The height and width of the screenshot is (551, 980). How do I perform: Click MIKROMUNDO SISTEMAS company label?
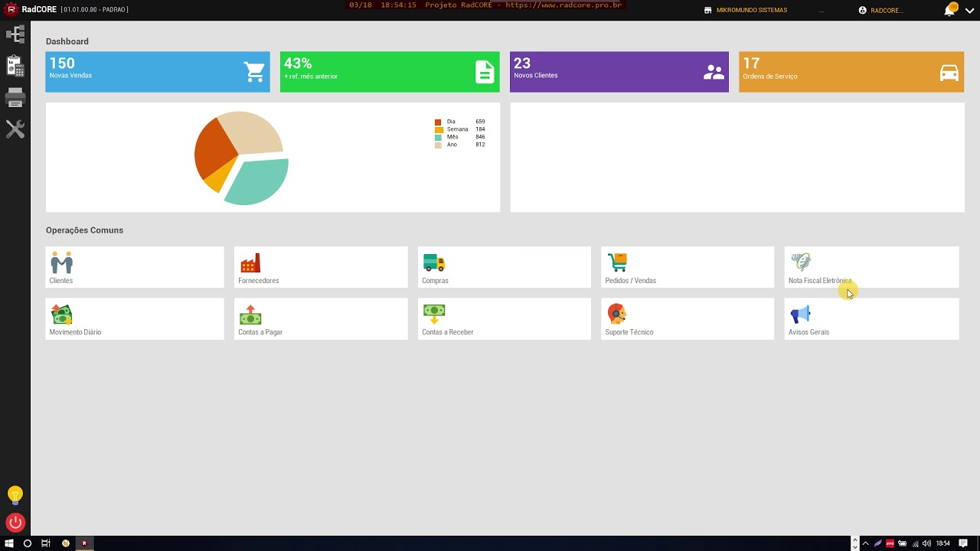[x=751, y=11]
